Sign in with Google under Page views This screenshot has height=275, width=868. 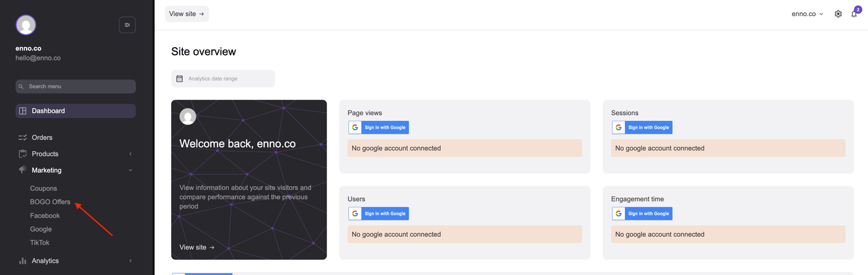[x=378, y=128]
